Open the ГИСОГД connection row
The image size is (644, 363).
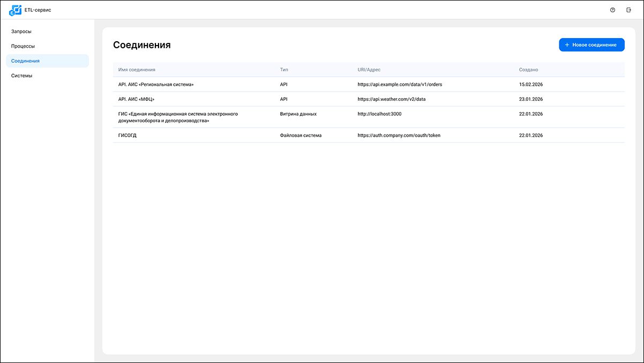[x=128, y=136]
